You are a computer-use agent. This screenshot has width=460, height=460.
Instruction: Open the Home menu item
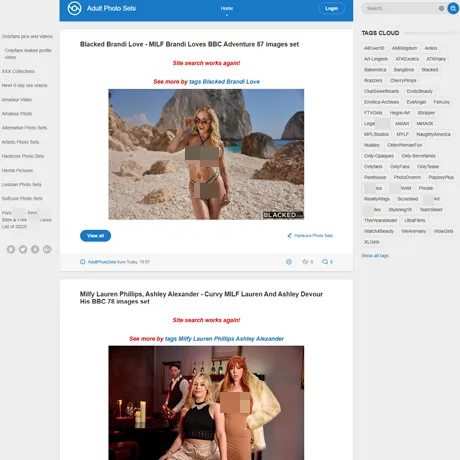[227, 8]
